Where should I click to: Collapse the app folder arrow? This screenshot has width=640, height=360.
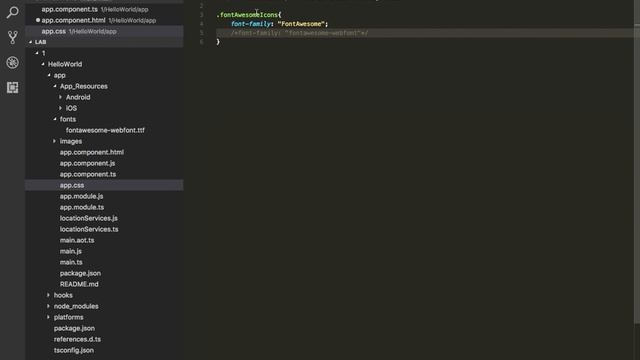[49, 75]
